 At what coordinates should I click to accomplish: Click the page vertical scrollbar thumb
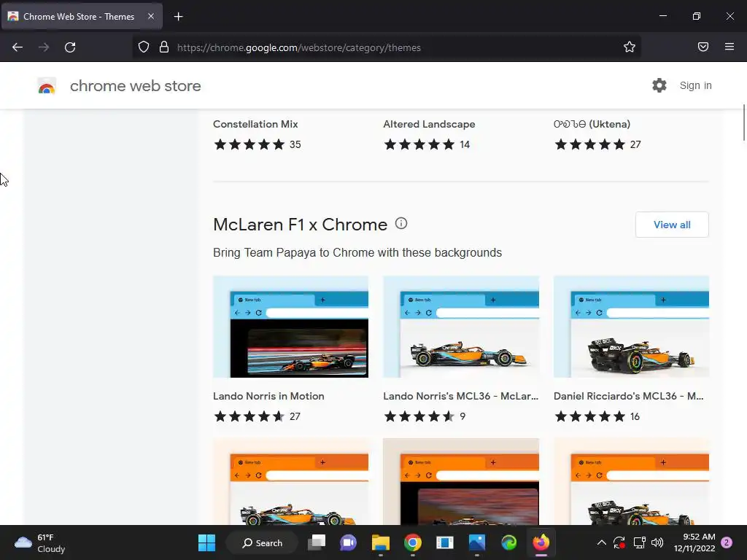tap(744, 122)
